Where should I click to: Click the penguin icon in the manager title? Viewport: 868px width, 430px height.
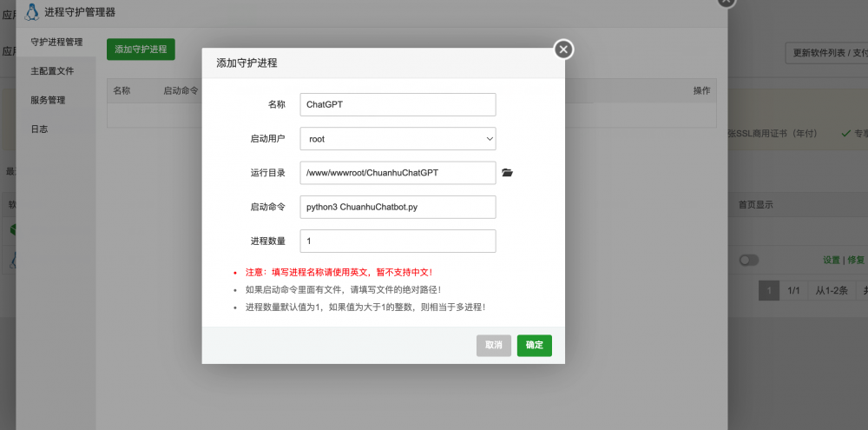32,12
